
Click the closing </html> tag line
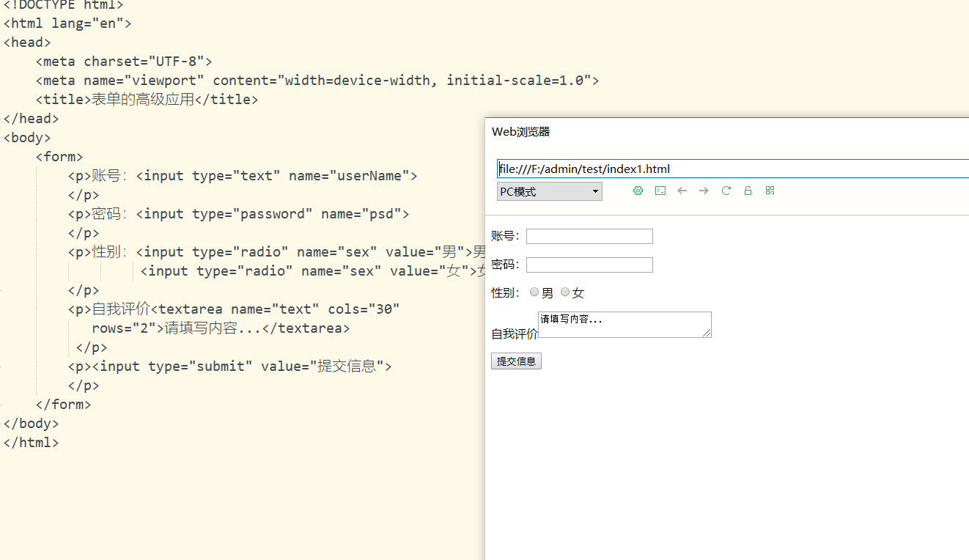point(31,443)
